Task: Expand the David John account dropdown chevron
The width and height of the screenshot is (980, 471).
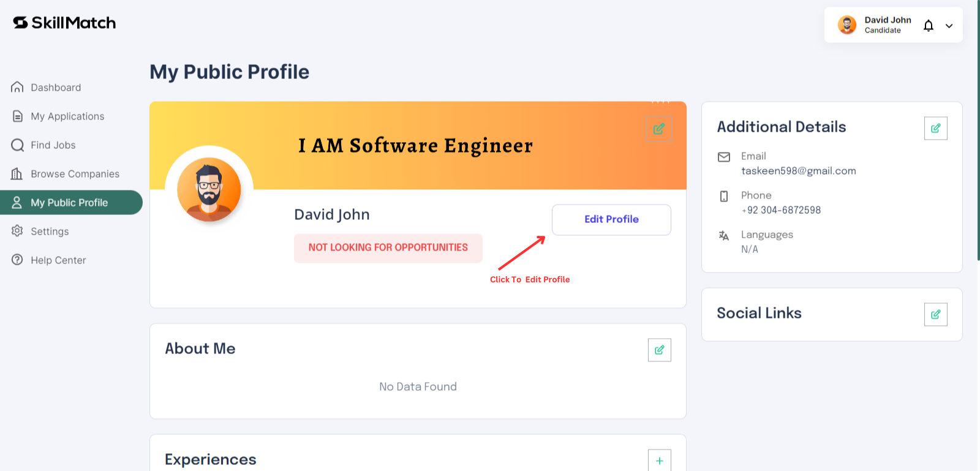Action: (949, 26)
